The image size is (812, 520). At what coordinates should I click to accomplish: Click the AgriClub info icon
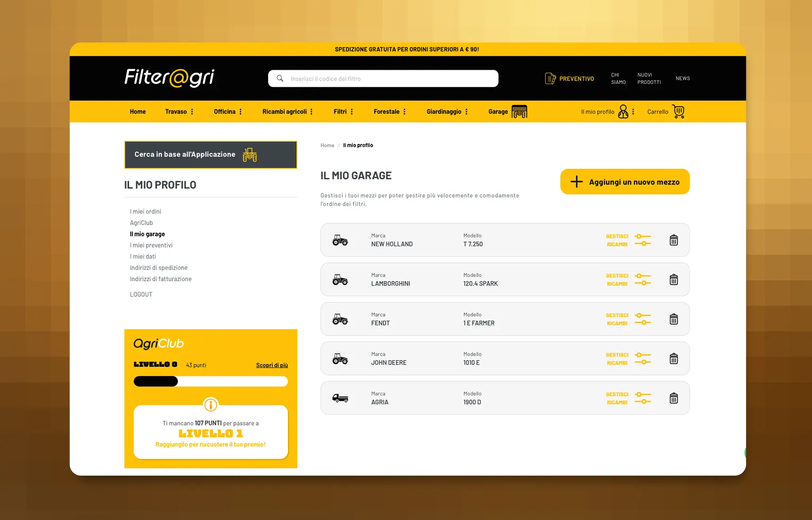[x=211, y=405]
